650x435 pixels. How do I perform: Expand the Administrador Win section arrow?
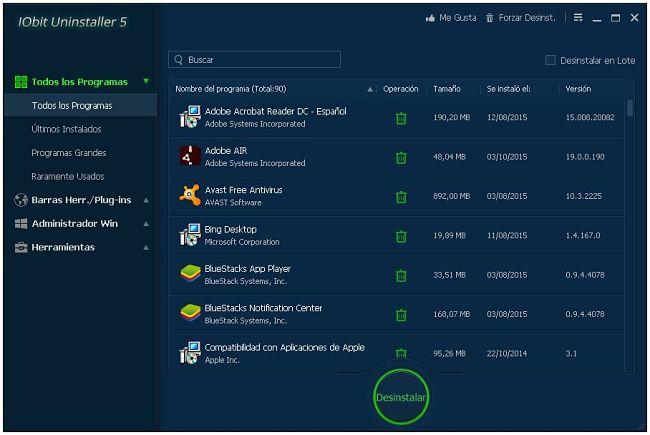pos(146,224)
